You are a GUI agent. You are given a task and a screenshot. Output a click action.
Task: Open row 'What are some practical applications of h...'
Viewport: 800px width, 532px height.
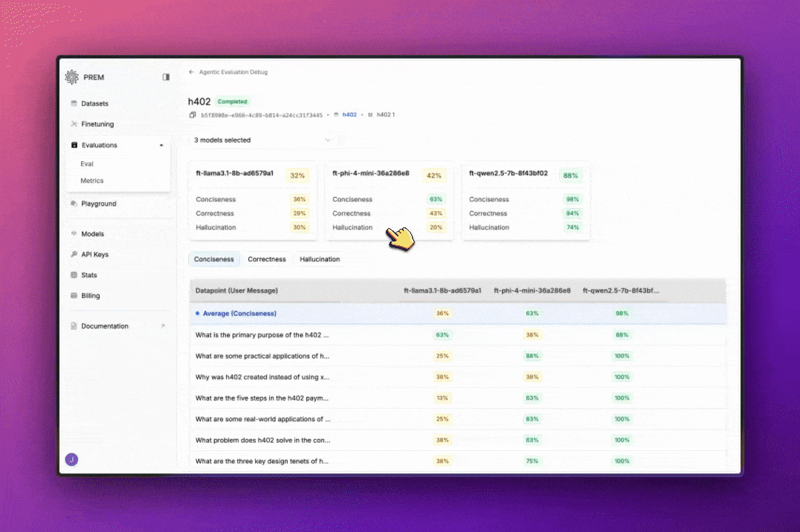[x=458, y=356]
